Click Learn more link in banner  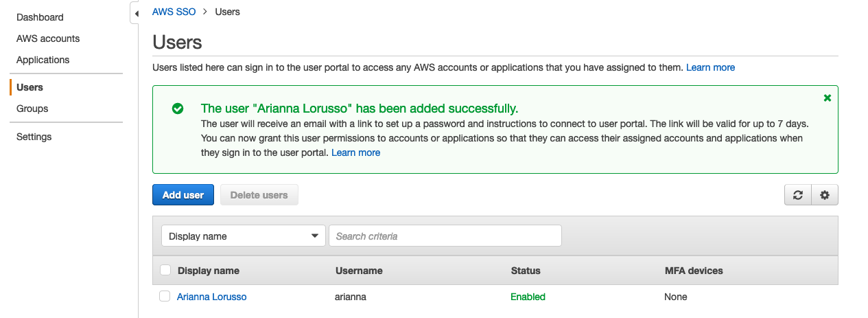coord(355,152)
